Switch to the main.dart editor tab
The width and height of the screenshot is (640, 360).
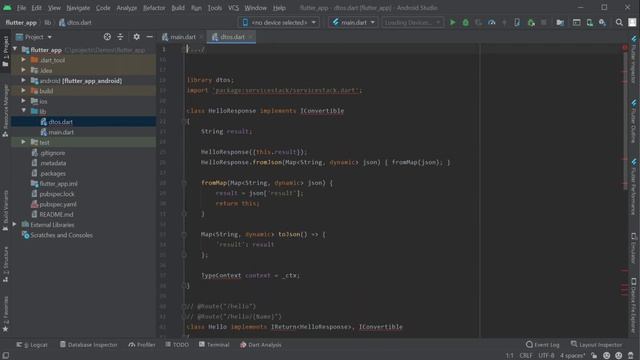pos(182,37)
